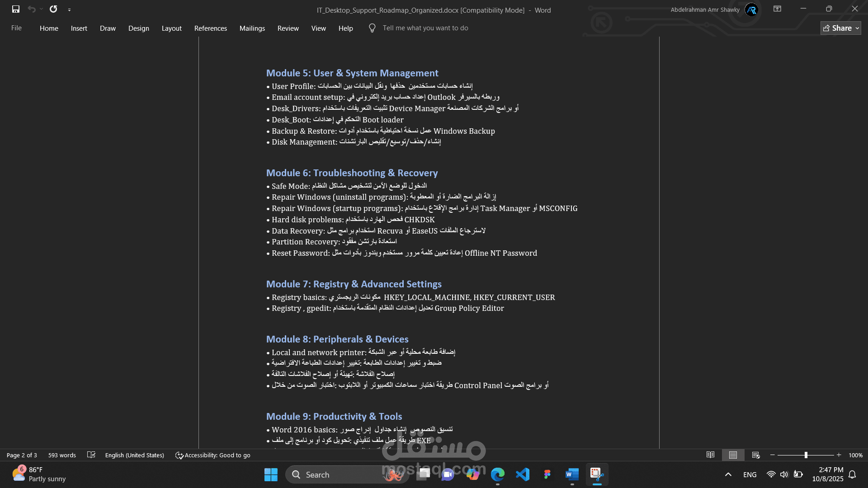Click the 593 words count button

point(62,455)
